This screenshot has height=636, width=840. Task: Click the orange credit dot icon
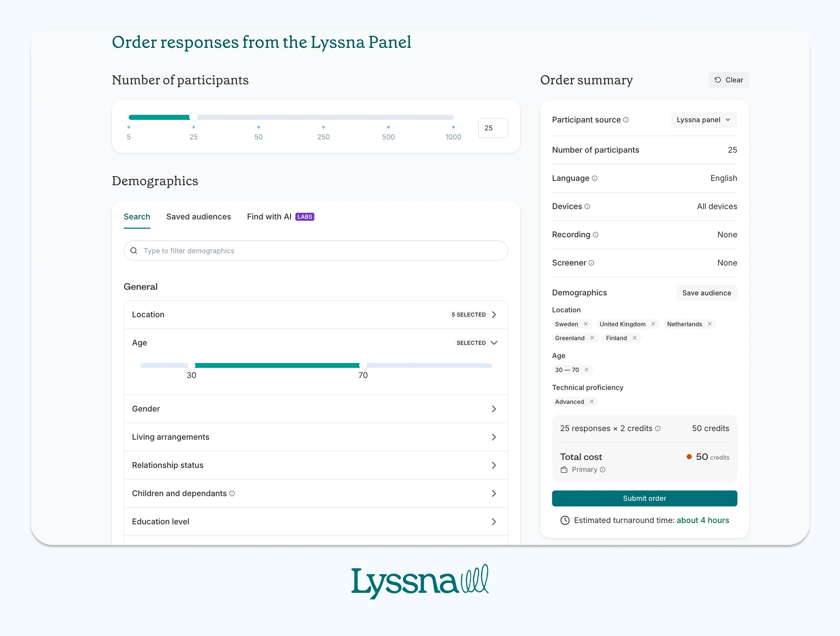coord(689,457)
